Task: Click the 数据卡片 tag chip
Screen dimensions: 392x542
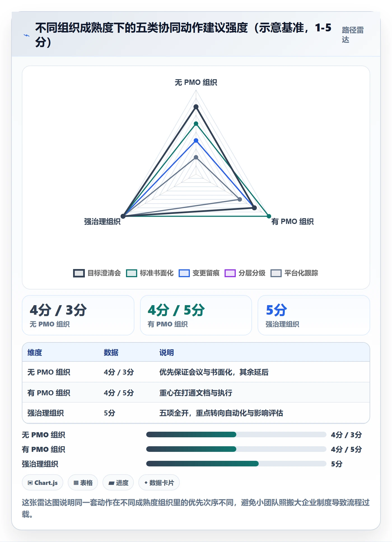Action: (x=159, y=483)
